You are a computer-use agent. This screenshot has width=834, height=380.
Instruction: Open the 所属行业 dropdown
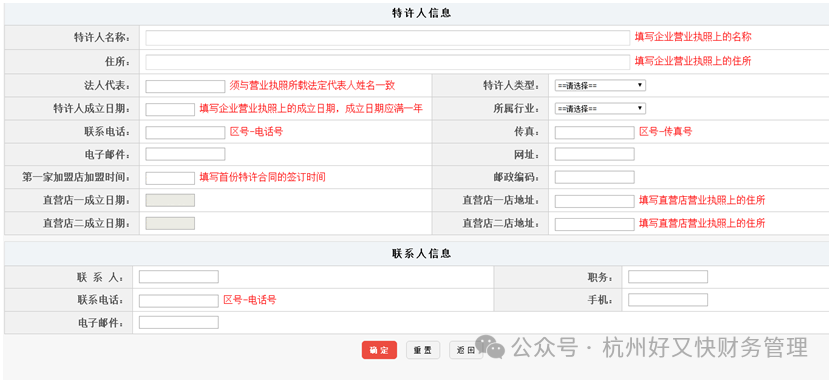coord(600,109)
